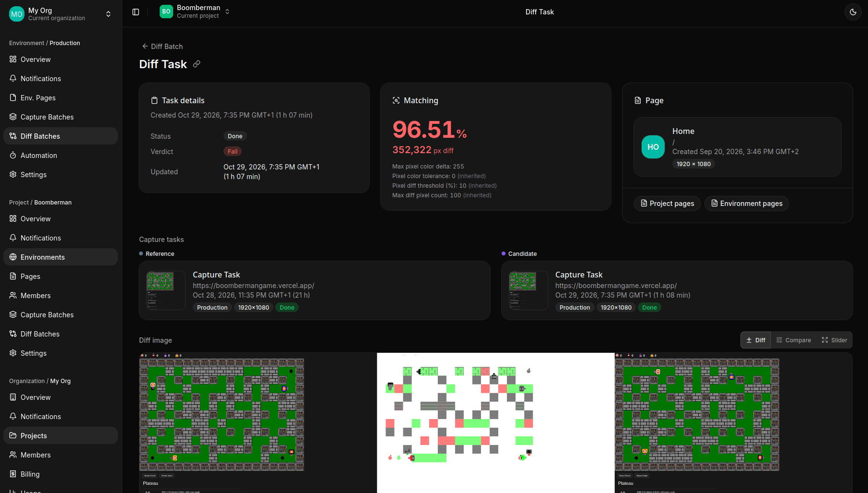This screenshot has height=493, width=868.
Task: Click the 1920 × 1080 page size badge
Action: click(x=693, y=164)
